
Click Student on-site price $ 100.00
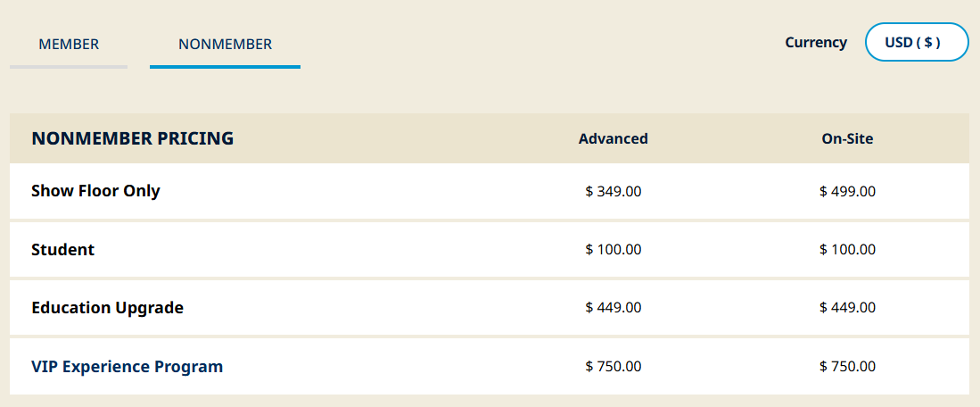pyautogui.click(x=847, y=250)
